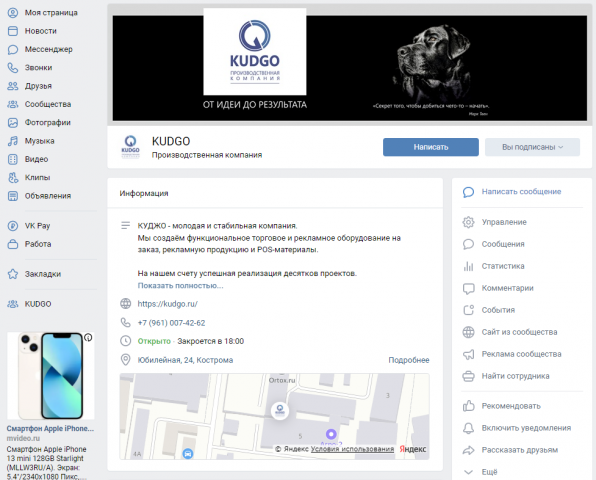Click the KUDGO map marker pin
596x480 pixels.
(280, 410)
